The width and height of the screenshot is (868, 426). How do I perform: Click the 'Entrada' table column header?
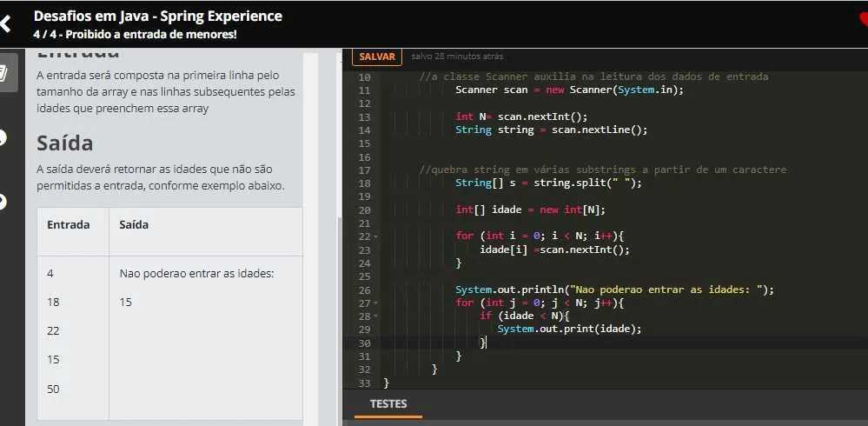[68, 225]
